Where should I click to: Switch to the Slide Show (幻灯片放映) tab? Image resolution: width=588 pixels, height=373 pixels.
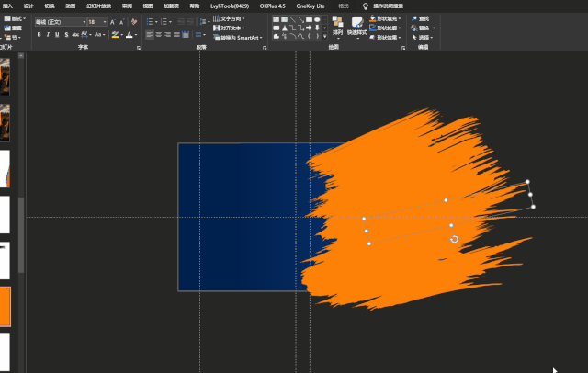[x=98, y=6]
